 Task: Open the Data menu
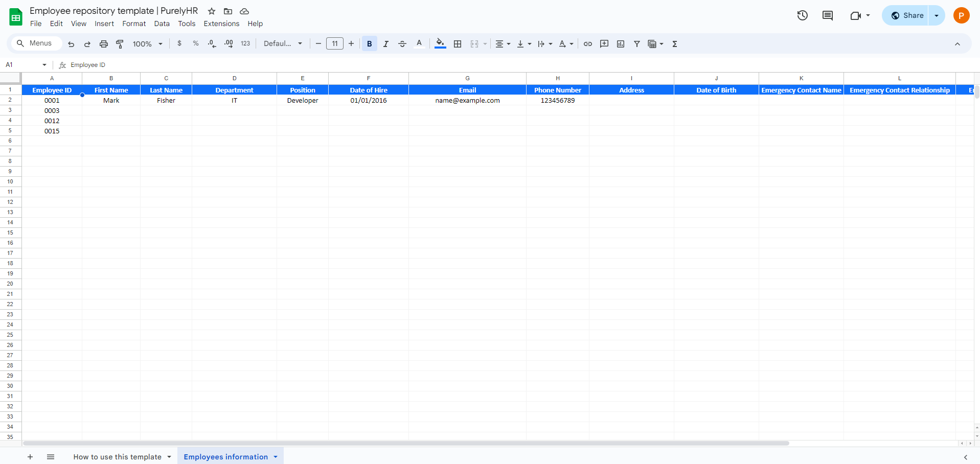pos(162,24)
